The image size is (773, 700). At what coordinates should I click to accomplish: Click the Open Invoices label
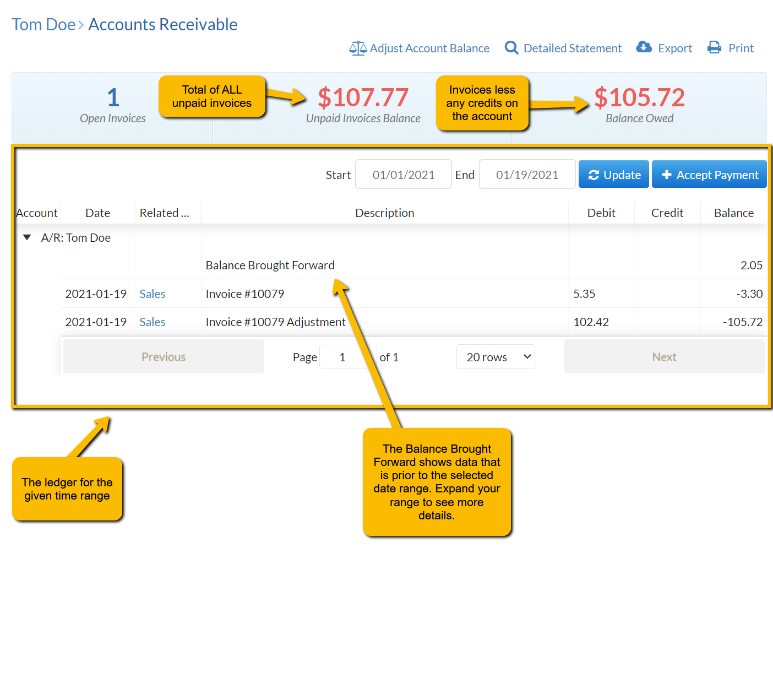(x=113, y=118)
